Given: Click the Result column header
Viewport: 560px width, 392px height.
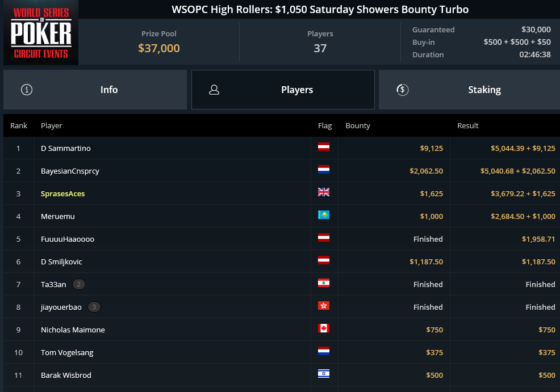Looking at the screenshot, I should [468, 125].
